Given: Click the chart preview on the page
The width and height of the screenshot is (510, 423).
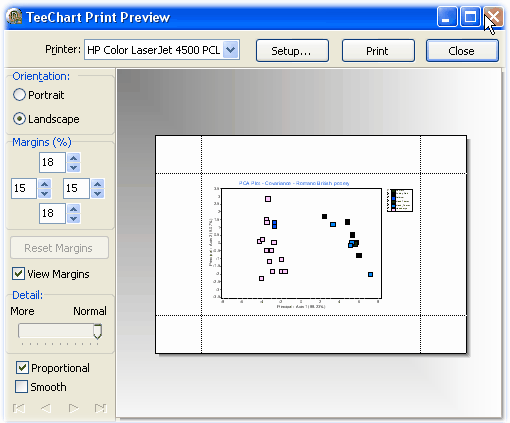Looking at the screenshot, I should [x=301, y=243].
